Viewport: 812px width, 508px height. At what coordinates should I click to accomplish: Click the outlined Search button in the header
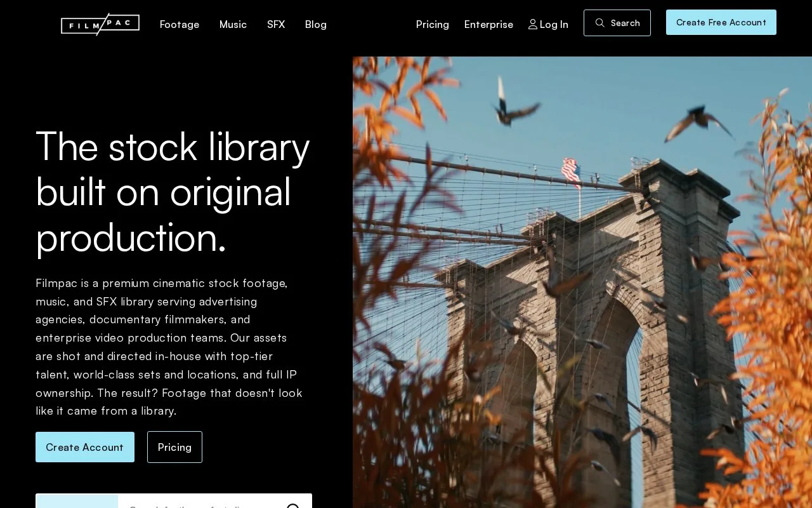(617, 23)
